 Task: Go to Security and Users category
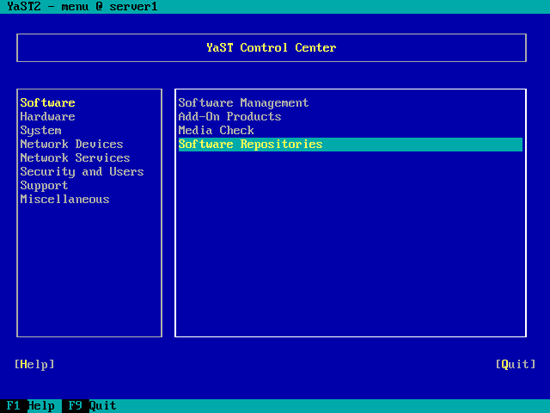click(x=82, y=172)
